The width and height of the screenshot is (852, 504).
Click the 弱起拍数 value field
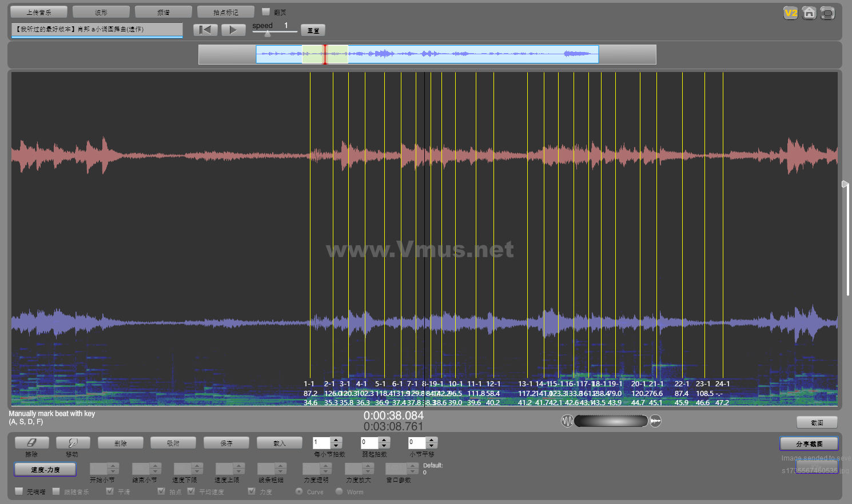pyautogui.click(x=369, y=443)
